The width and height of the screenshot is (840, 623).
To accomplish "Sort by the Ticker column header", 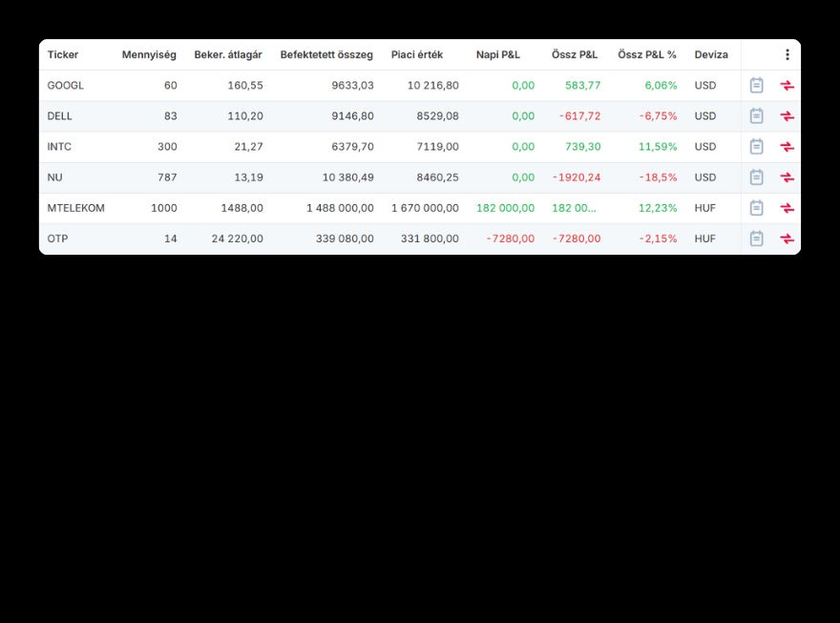I will click(x=63, y=54).
